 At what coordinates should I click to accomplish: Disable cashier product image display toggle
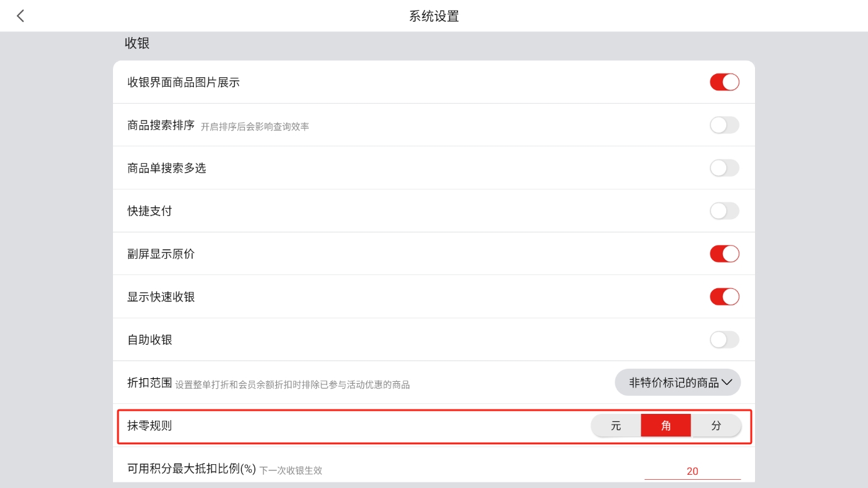[724, 82]
